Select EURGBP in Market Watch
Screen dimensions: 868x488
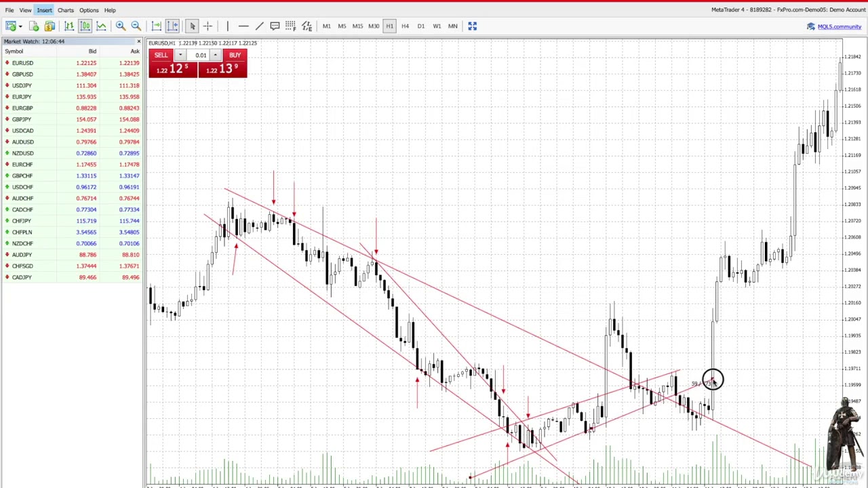coord(71,108)
